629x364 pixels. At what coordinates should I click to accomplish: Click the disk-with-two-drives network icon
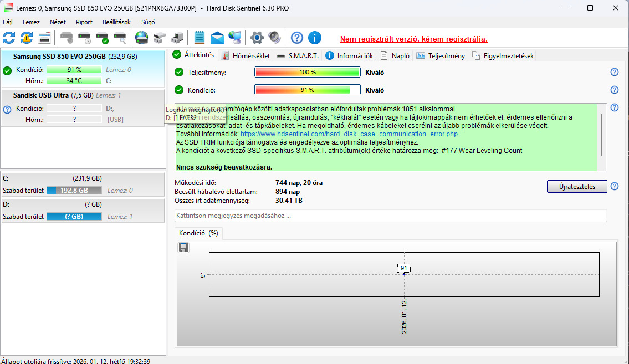coord(159,38)
